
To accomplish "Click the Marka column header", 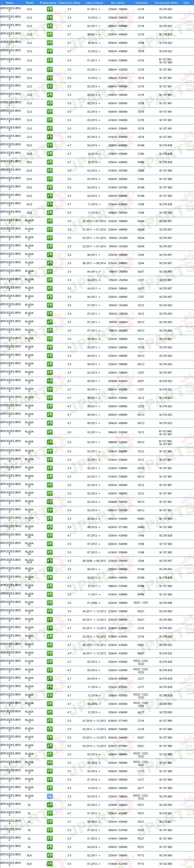I will [x=10, y=3].
